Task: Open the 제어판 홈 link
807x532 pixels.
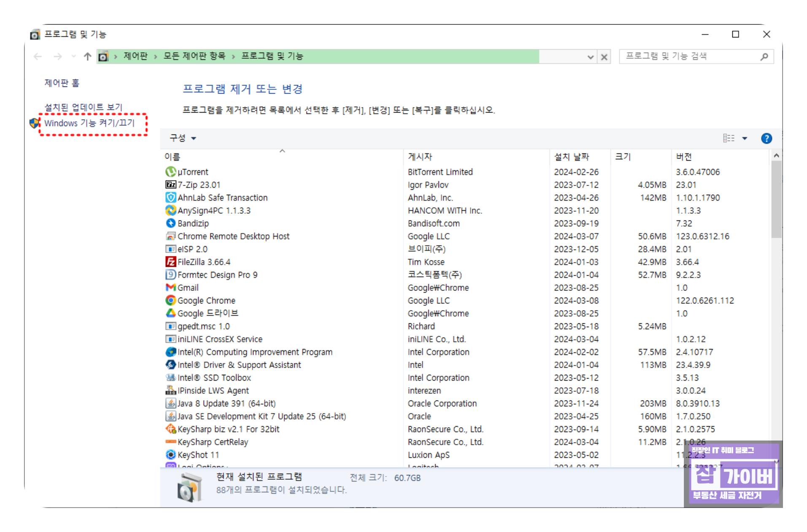Action: point(62,83)
